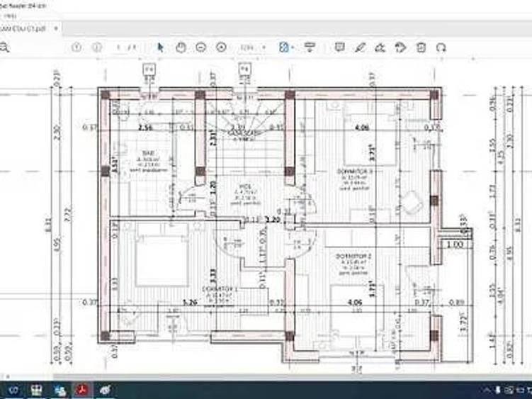Click the Find text magnifier icon
This screenshot has height=399, width=532.
point(4,47)
